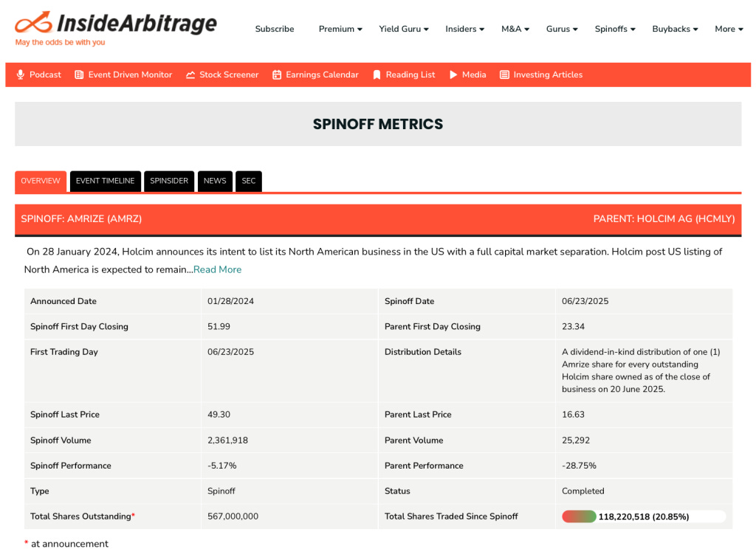Click the 118,220,518 (20.85%) traded value
Viewport: 756px width, 552px height.
[x=644, y=517]
